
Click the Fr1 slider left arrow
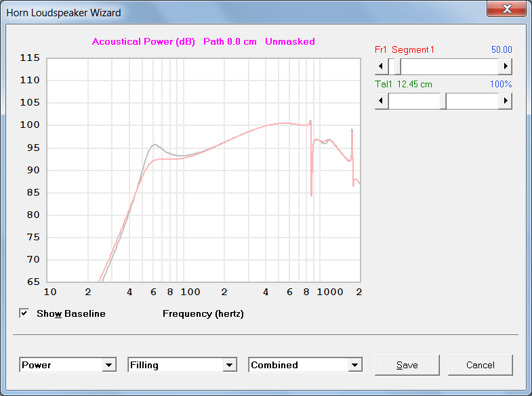pyautogui.click(x=382, y=66)
